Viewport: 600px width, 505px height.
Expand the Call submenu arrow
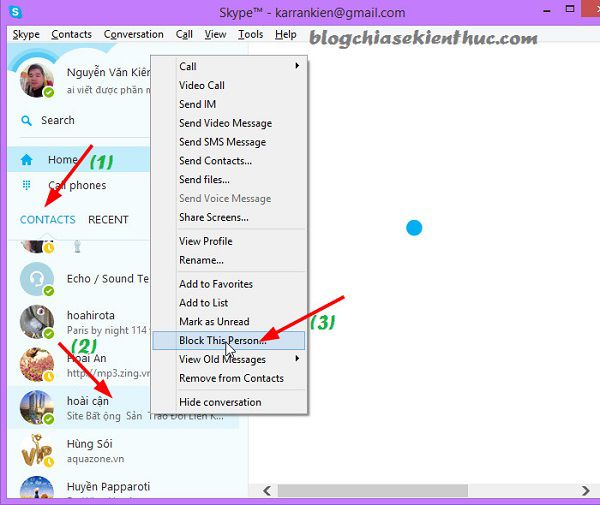[x=297, y=66]
